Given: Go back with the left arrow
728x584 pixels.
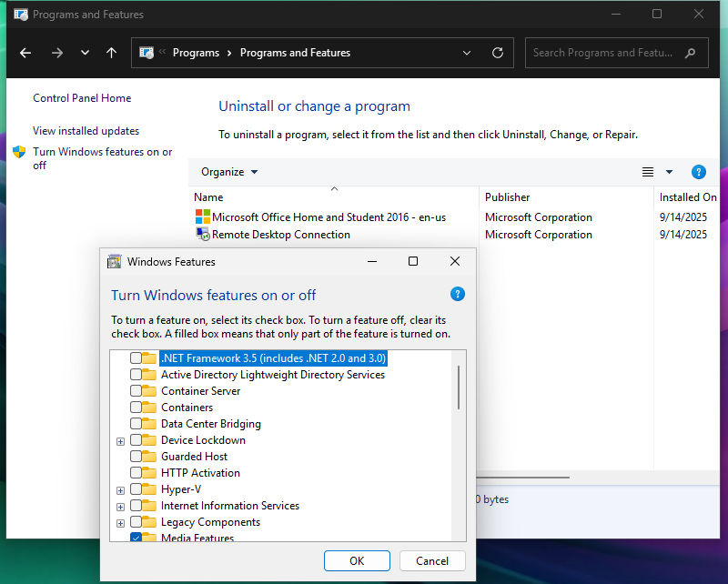Looking at the screenshot, I should click(25, 53).
